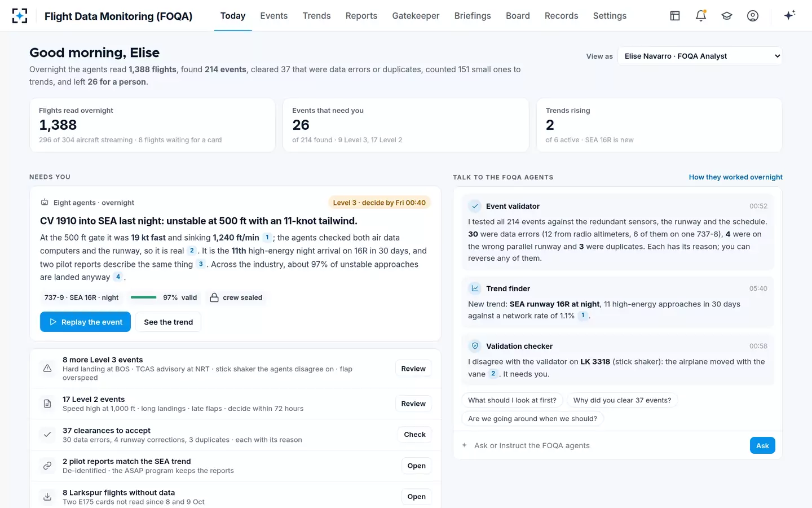Open citation 1 in the Trend finder message
Screen dimensions: 812x508
(583, 316)
